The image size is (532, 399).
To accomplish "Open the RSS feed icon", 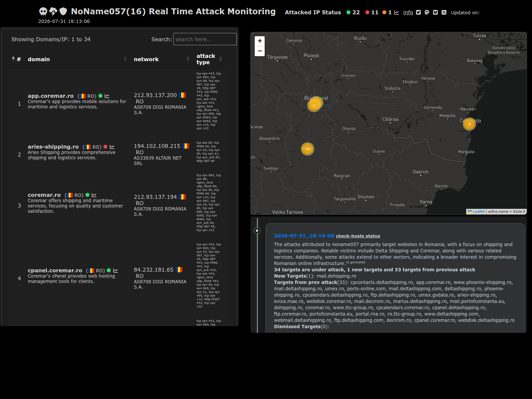I will [444, 12].
